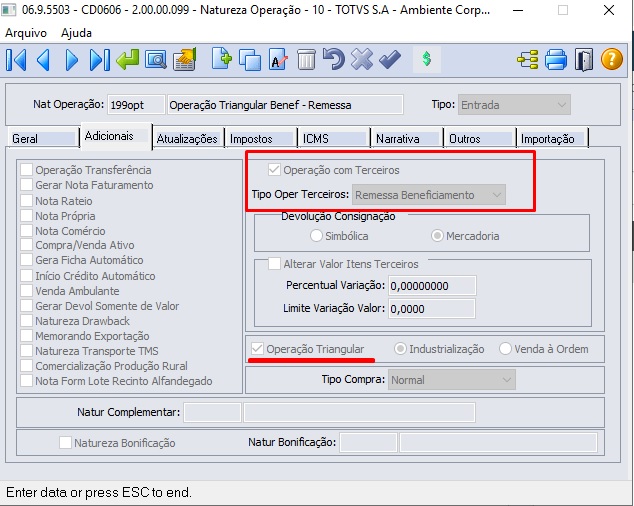Switch to the Atualizações tab
The height and width of the screenshot is (506, 634).
(x=187, y=139)
